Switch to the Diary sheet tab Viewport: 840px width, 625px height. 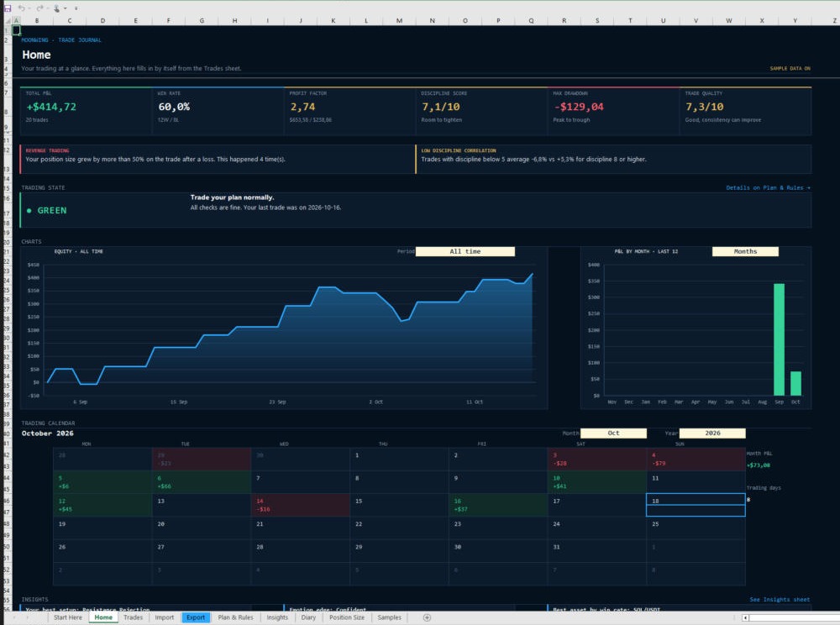308,617
